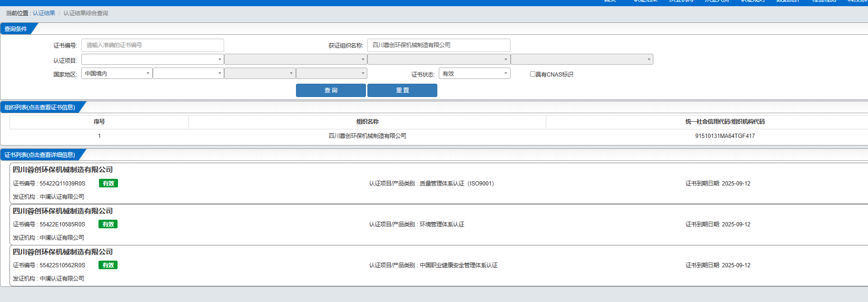
Task: Select the 组织列表 section header
Action: point(40,107)
